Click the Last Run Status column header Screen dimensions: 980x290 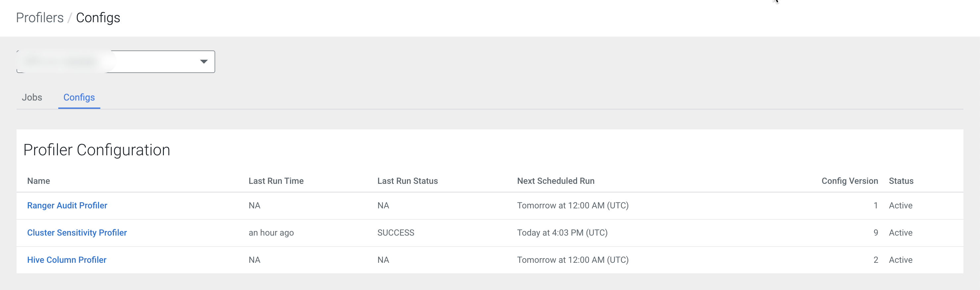(x=407, y=181)
